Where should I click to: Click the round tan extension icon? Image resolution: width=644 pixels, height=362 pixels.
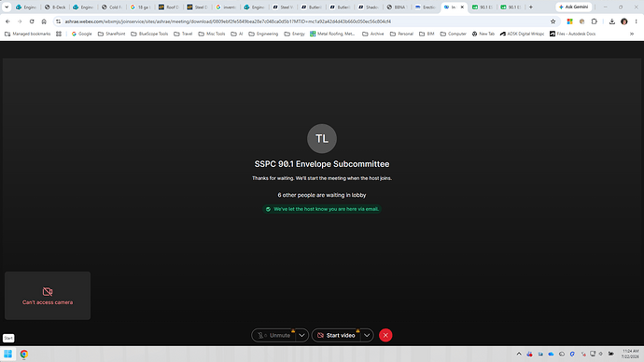click(x=582, y=21)
